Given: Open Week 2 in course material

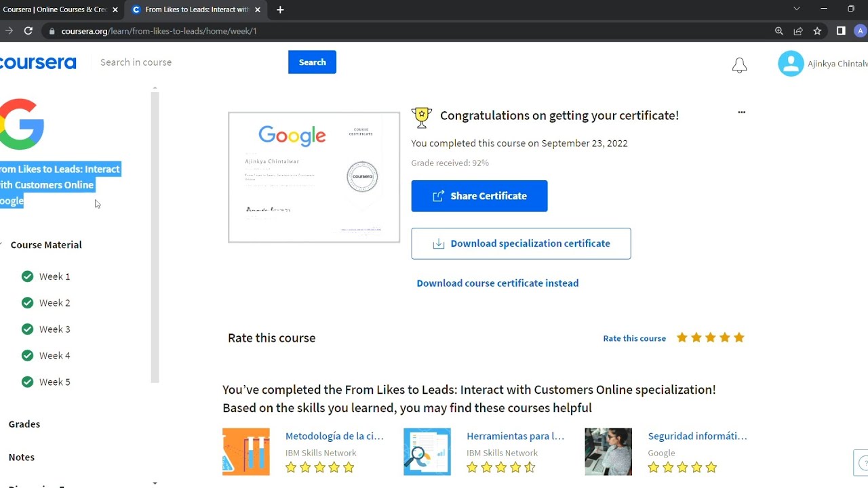Looking at the screenshot, I should (54, 303).
